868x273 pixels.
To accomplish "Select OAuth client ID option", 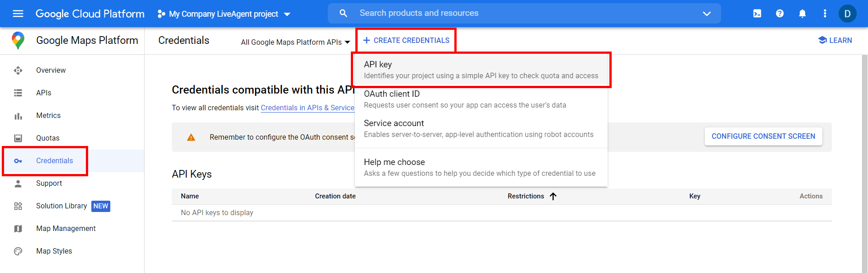I will click(481, 99).
